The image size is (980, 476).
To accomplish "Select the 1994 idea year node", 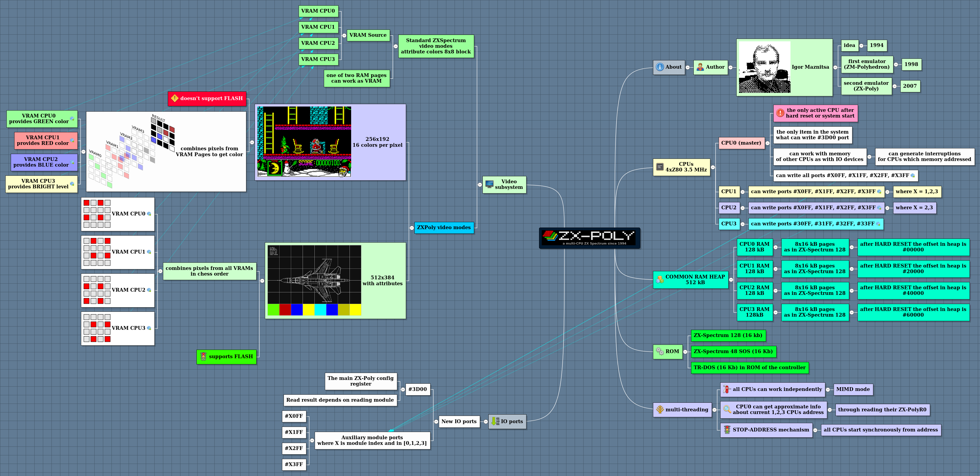I will [x=877, y=45].
